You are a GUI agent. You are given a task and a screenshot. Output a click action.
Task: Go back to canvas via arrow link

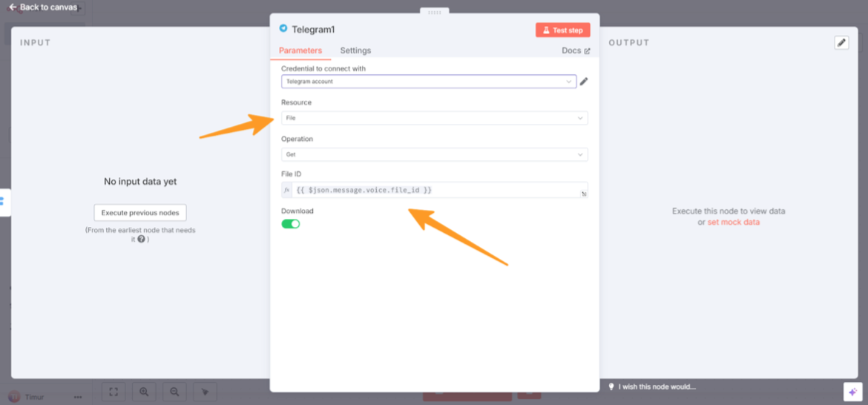(x=42, y=7)
